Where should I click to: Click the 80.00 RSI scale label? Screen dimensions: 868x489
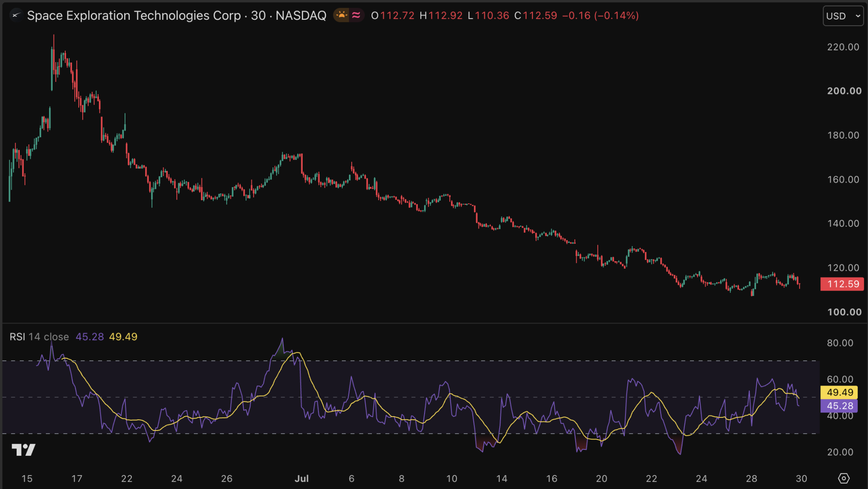[x=840, y=343]
